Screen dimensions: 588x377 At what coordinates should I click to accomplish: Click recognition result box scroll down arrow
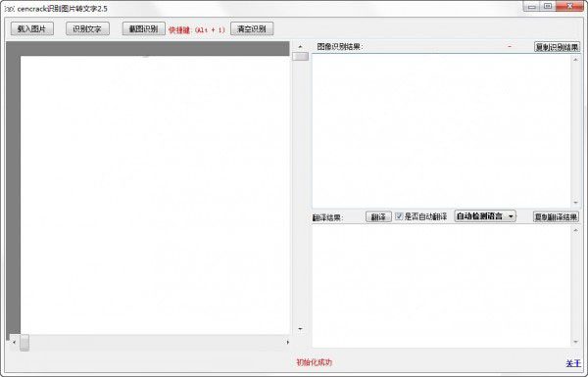pyautogui.click(x=576, y=203)
